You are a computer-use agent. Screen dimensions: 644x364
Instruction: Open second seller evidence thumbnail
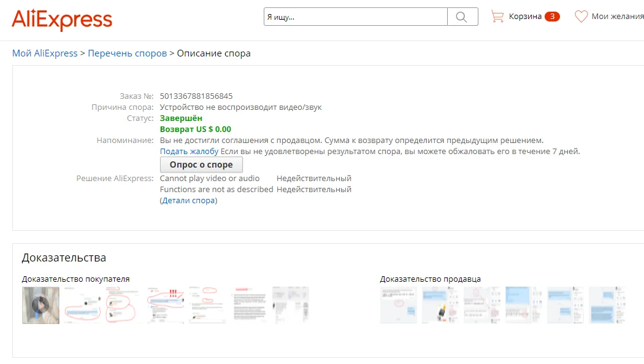[x=440, y=305]
